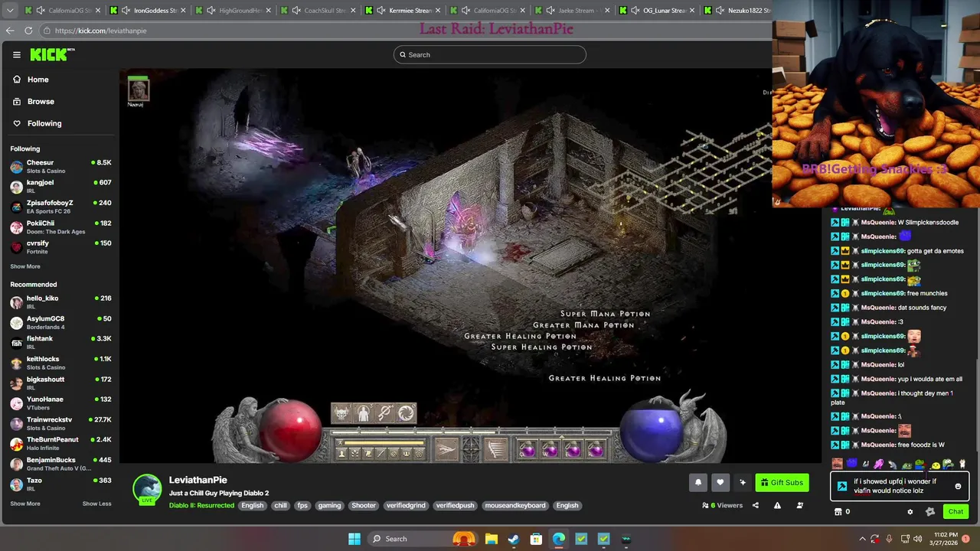Click the mouseandkeyboard tag
Screen dimensions: 980x551
point(515,505)
